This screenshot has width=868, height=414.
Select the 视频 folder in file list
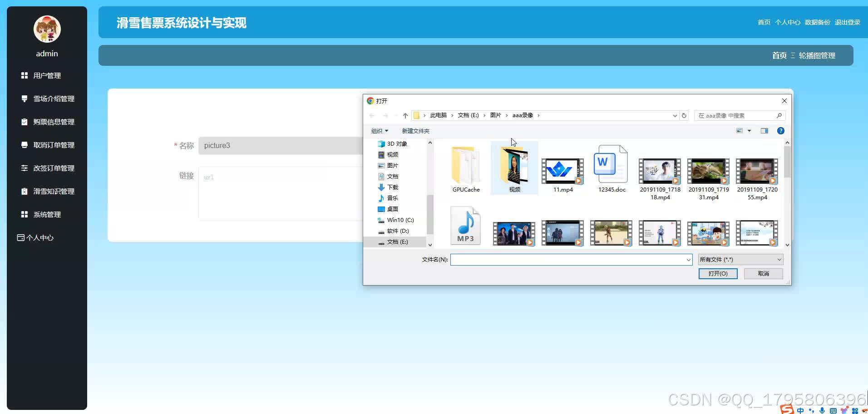click(x=514, y=169)
